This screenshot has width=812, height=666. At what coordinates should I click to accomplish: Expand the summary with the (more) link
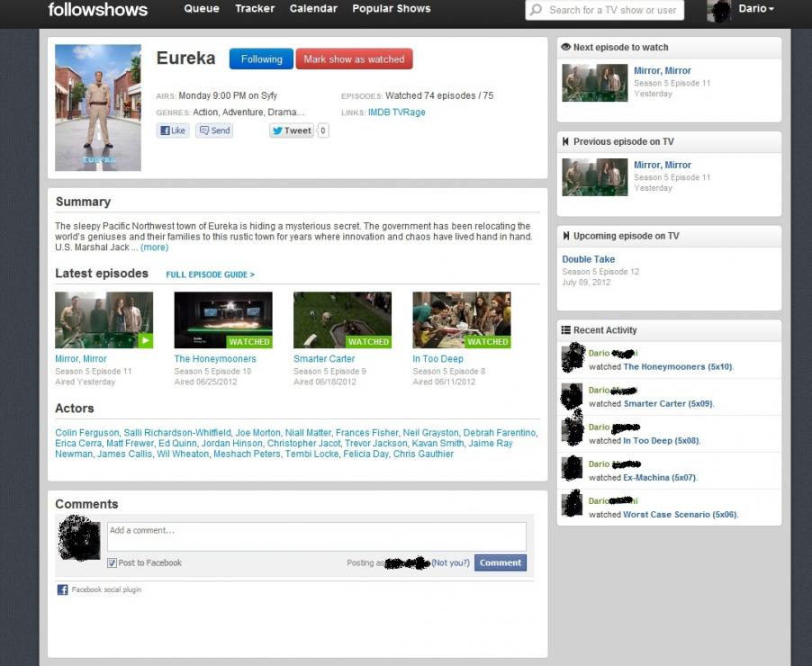coord(154,247)
